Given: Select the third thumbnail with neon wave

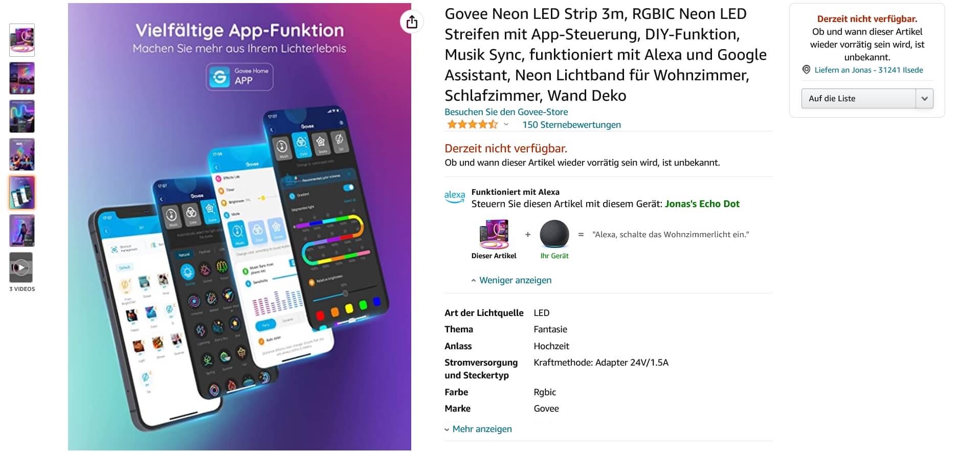Looking at the screenshot, I should tap(22, 117).
